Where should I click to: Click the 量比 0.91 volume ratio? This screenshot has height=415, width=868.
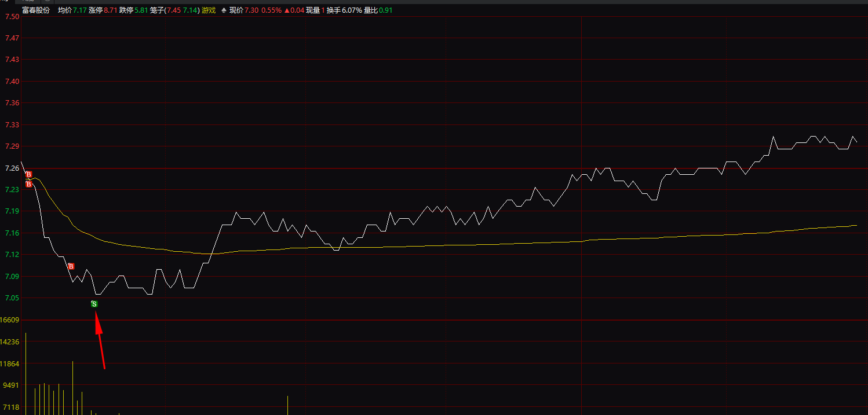378,10
